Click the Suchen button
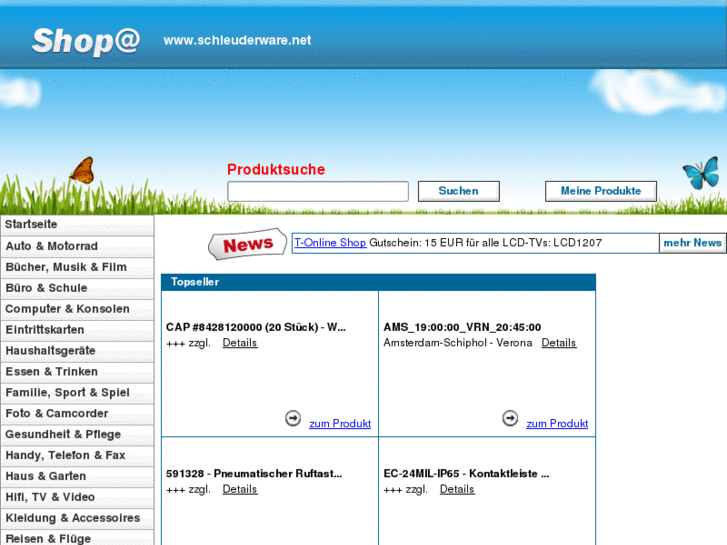Image resolution: width=727 pixels, height=545 pixels. tap(459, 191)
